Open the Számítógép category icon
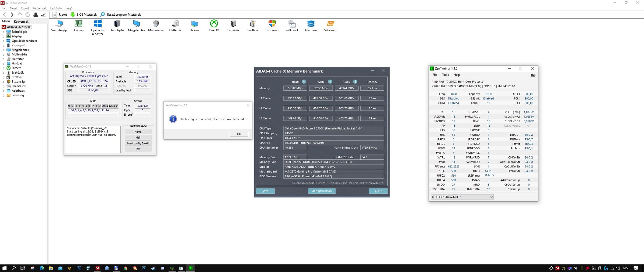The height and width of the screenshot is (272, 644). (x=59, y=26)
